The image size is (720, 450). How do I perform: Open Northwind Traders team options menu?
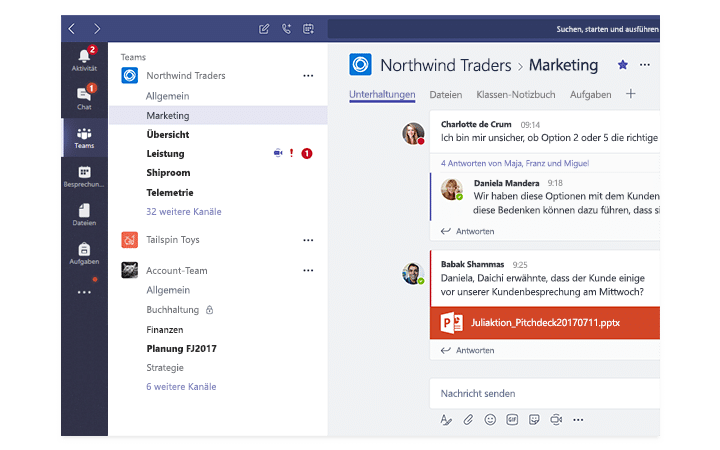coord(308,76)
